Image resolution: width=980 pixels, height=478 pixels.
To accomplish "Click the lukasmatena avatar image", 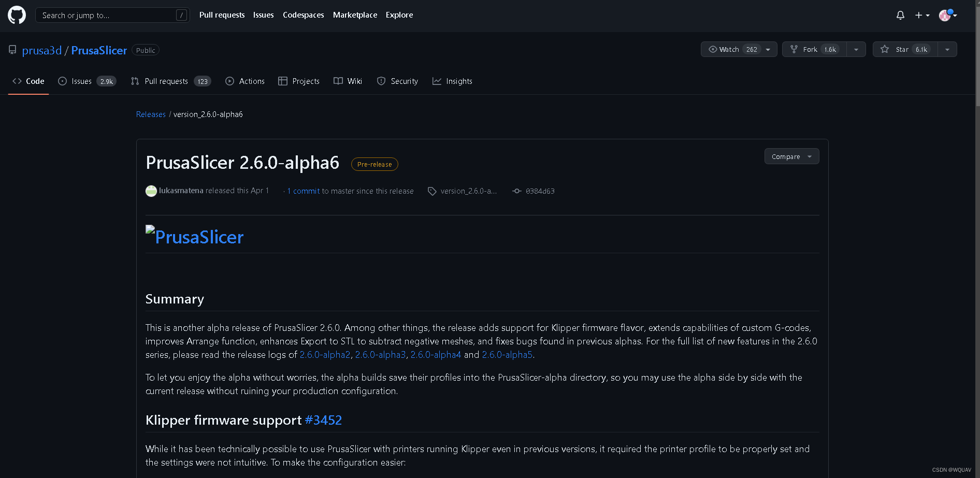I will point(151,191).
